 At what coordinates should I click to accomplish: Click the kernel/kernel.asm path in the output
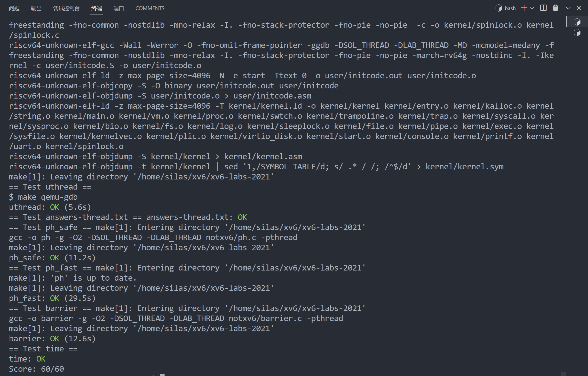click(263, 157)
